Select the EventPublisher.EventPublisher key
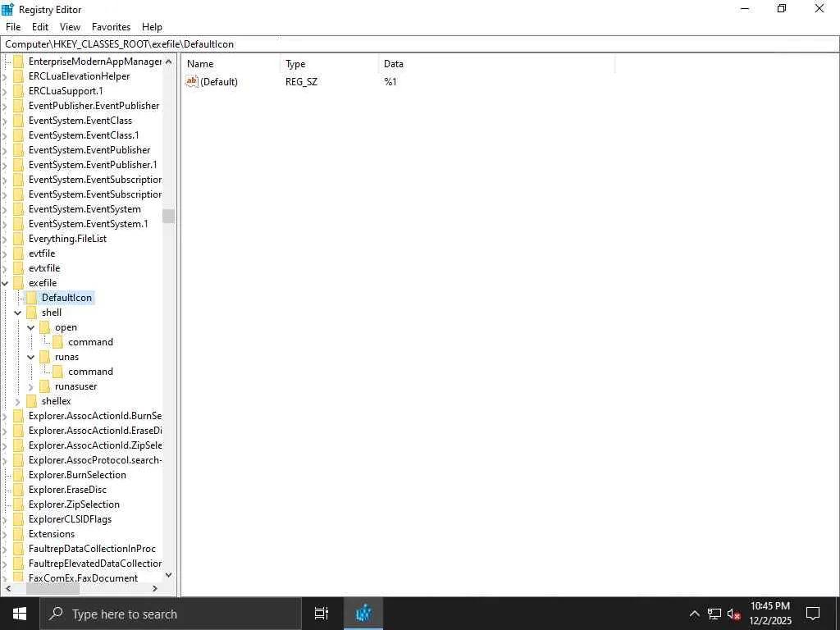840x630 pixels. pyautogui.click(x=94, y=106)
